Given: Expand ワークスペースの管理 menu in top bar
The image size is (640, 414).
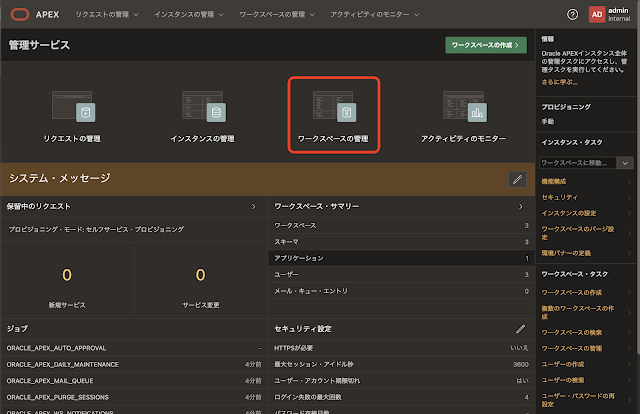Looking at the screenshot, I should point(277,15).
